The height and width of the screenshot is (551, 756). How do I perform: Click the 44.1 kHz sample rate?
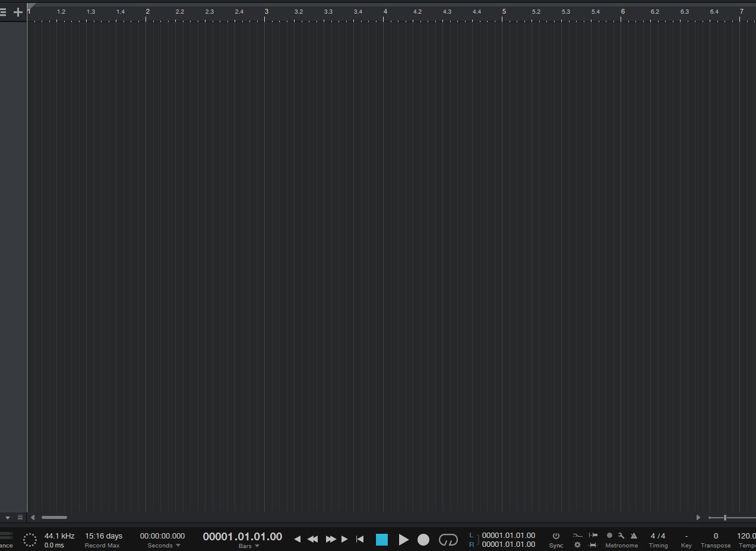(x=59, y=536)
